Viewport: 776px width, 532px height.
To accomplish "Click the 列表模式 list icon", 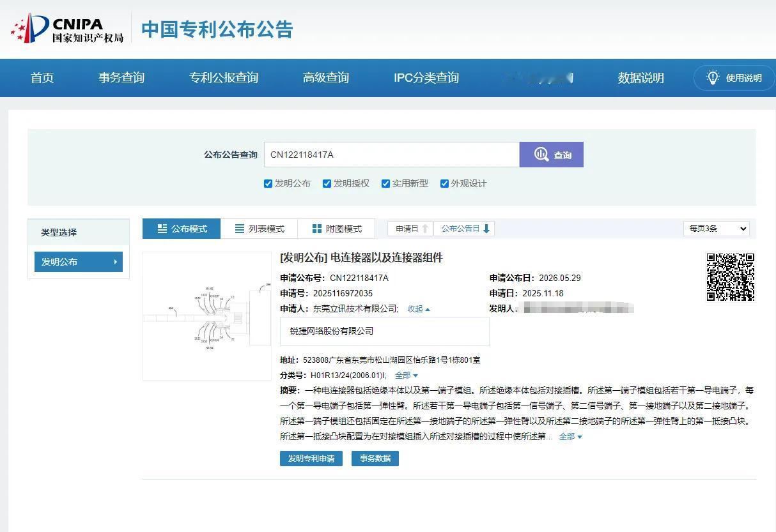I will (240, 229).
